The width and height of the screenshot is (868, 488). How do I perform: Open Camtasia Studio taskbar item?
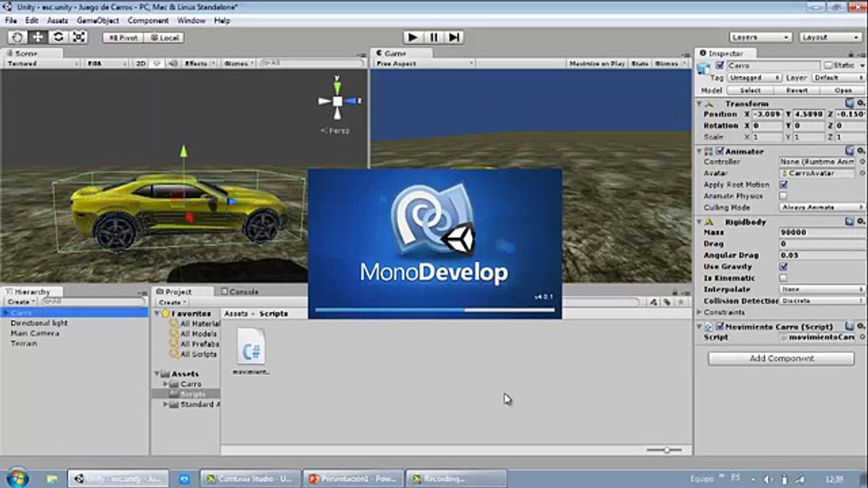point(249,479)
